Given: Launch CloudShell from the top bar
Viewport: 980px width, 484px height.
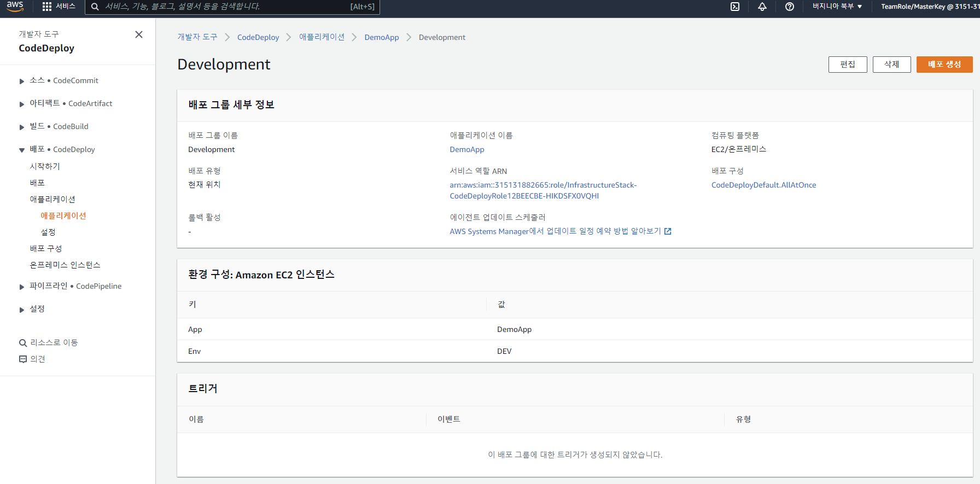Looking at the screenshot, I should click(x=735, y=7).
